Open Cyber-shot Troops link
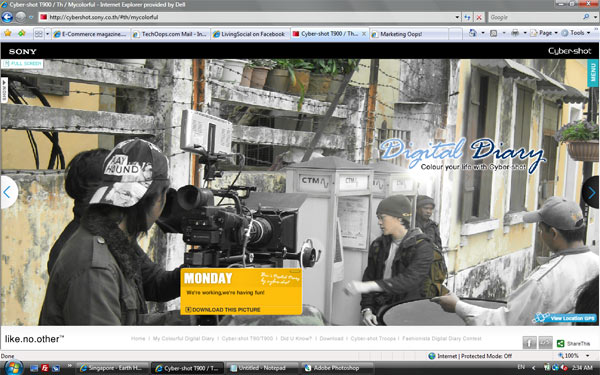 click(x=373, y=339)
